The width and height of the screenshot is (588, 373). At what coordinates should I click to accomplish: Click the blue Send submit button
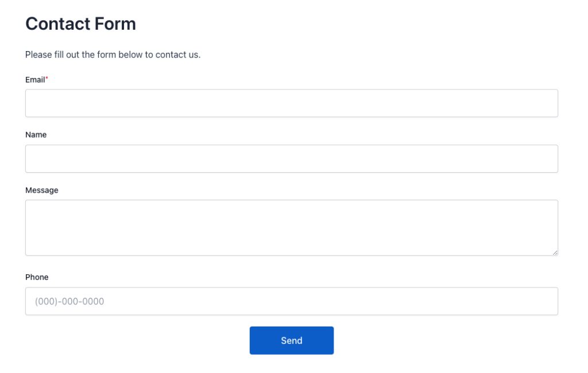pyautogui.click(x=292, y=340)
